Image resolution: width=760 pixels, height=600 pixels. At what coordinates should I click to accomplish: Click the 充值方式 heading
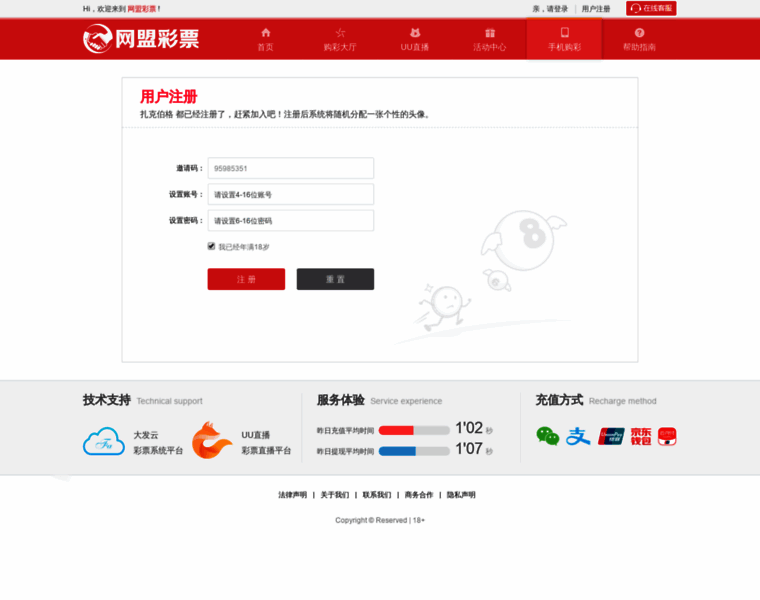[559, 400]
